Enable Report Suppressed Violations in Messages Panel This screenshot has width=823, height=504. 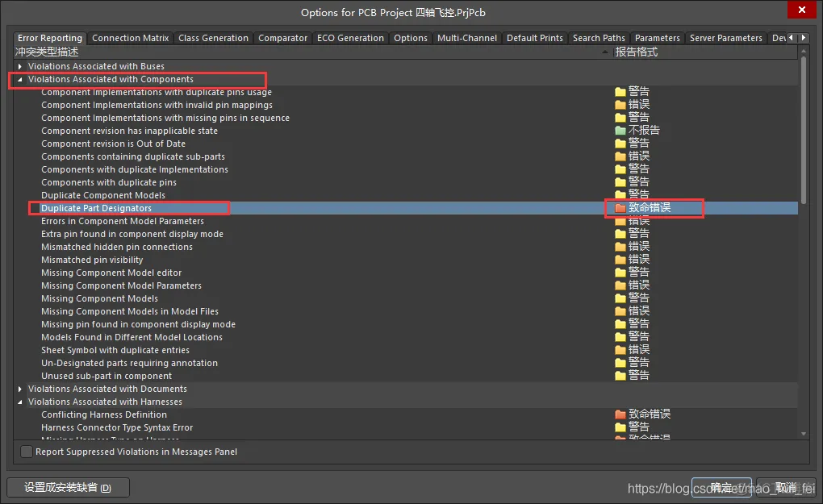27,452
